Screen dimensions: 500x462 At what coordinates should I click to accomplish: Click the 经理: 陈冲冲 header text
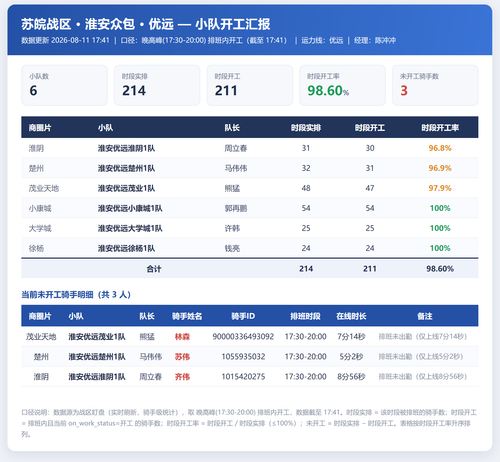click(x=375, y=40)
